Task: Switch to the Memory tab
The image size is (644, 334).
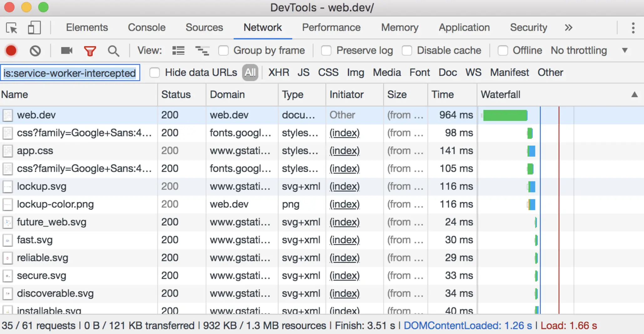Action: click(x=400, y=28)
